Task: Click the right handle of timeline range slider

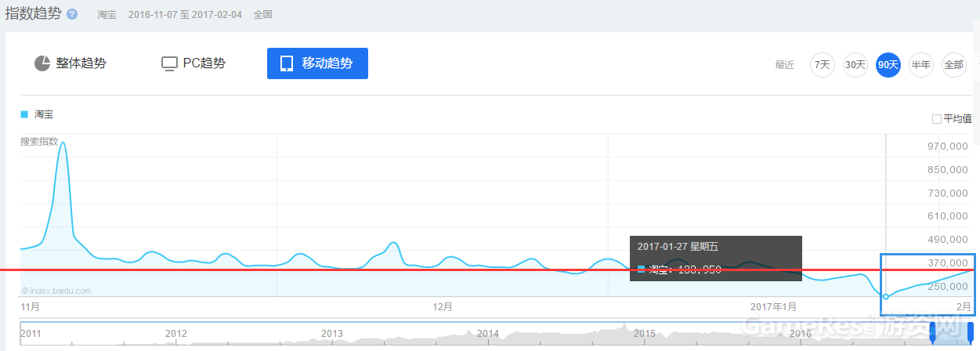Action: pos(971,331)
